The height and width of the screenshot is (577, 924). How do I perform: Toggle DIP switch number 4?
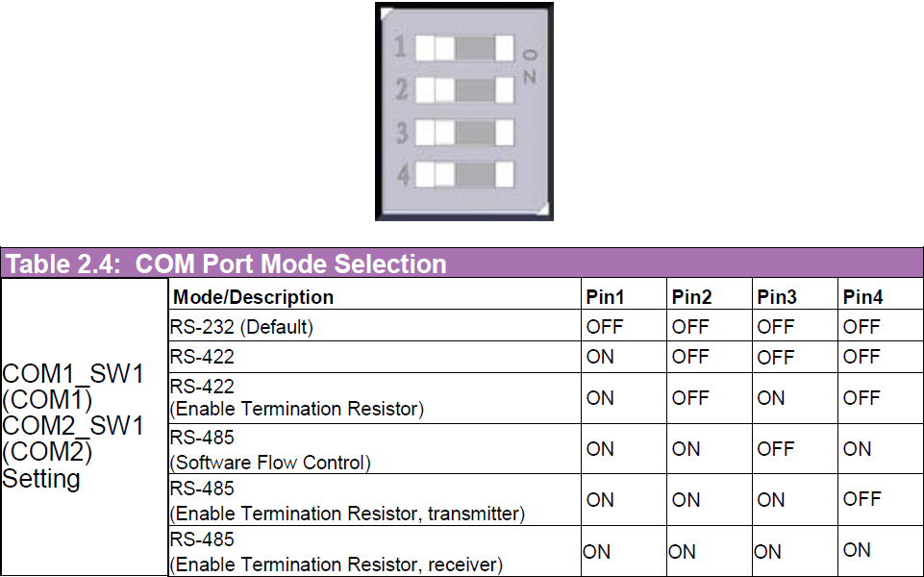coord(466,174)
